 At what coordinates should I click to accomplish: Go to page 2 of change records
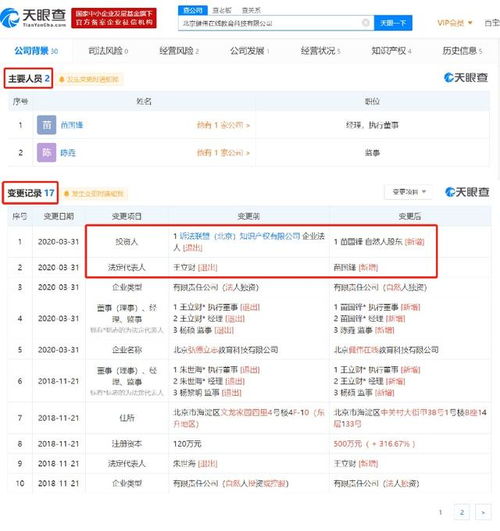click(x=461, y=512)
